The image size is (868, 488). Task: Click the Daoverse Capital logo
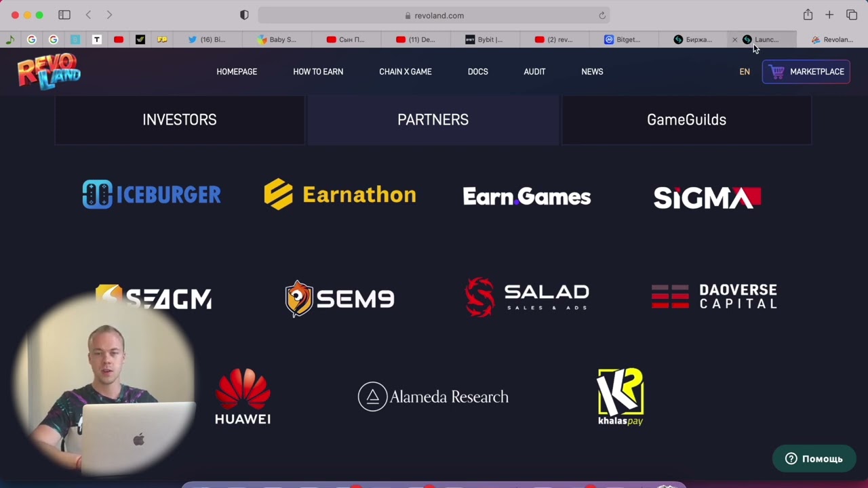point(714,297)
